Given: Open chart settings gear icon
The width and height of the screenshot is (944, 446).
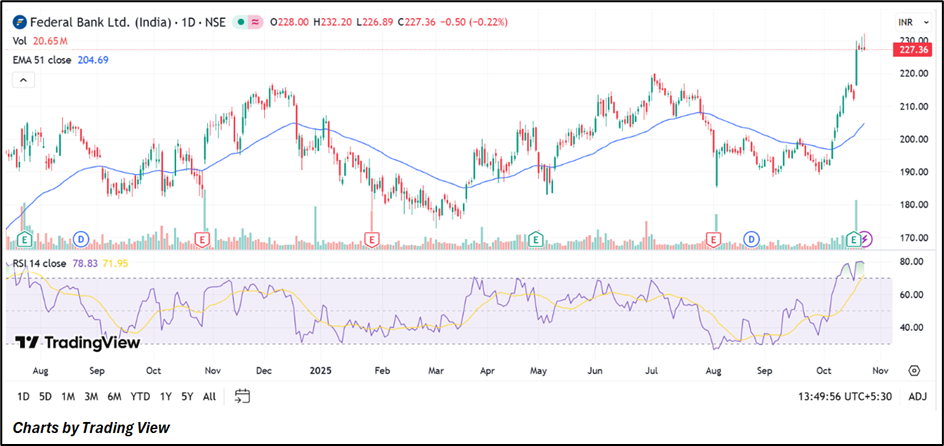Looking at the screenshot, I should coord(913,370).
